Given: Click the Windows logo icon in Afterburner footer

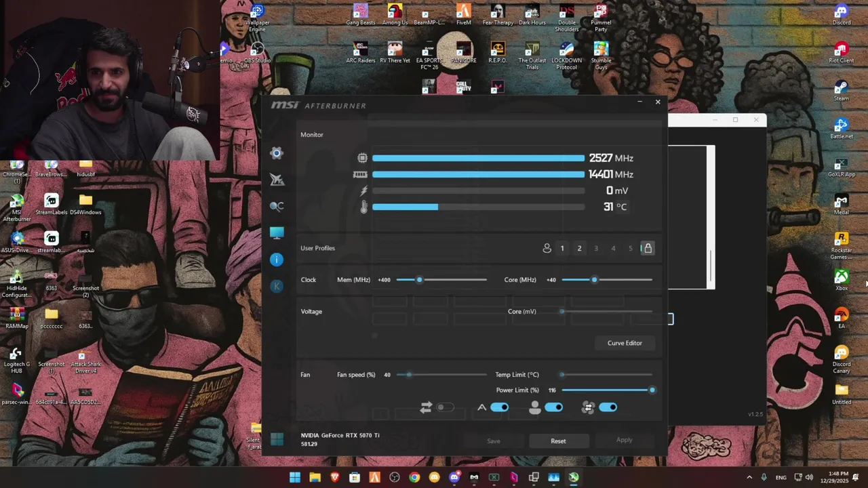Looking at the screenshot, I should pyautogui.click(x=277, y=440).
